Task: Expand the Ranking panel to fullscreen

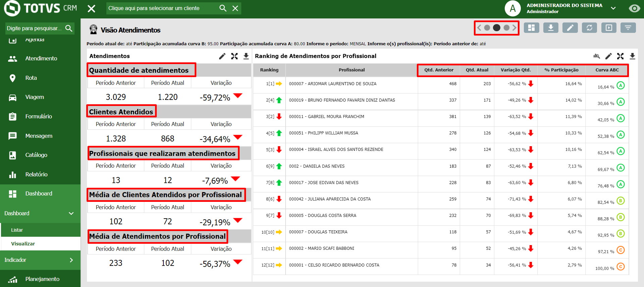Action: pyautogui.click(x=620, y=56)
